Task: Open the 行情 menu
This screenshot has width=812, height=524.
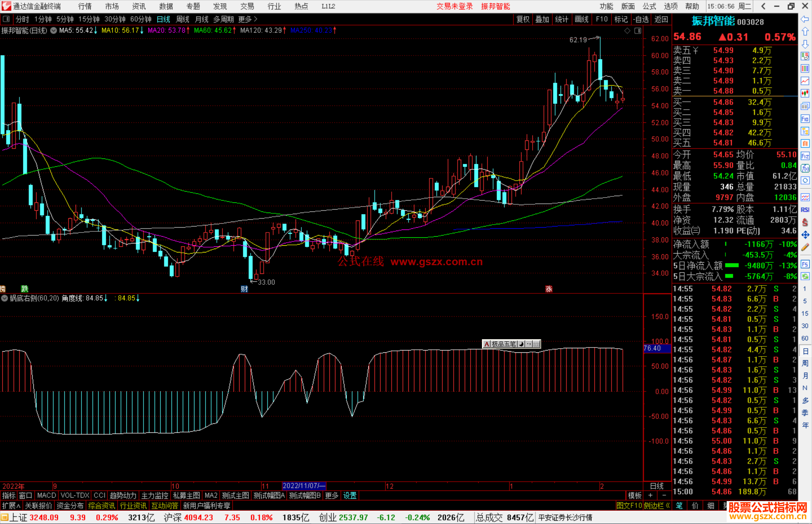Action: pyautogui.click(x=85, y=6)
